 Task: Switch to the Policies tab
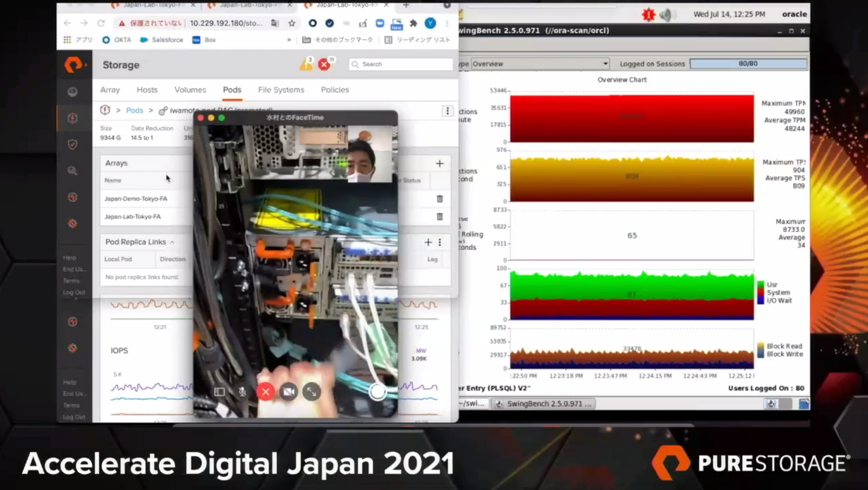point(335,90)
